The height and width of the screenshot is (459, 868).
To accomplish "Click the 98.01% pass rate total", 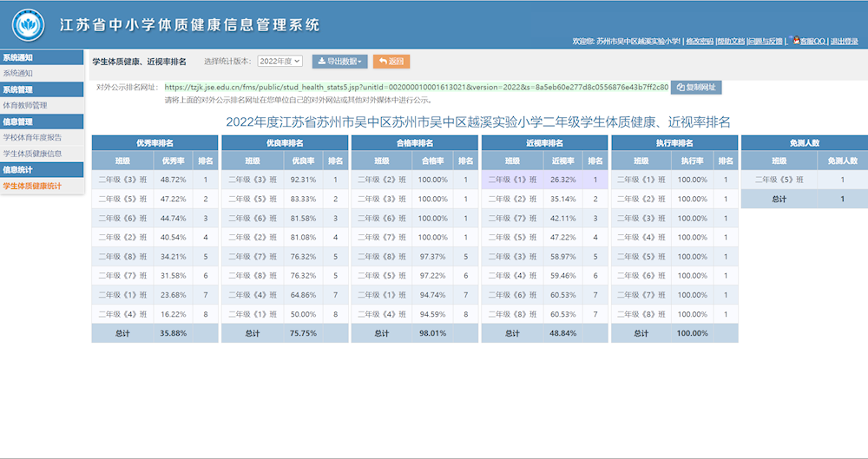I will (x=433, y=333).
